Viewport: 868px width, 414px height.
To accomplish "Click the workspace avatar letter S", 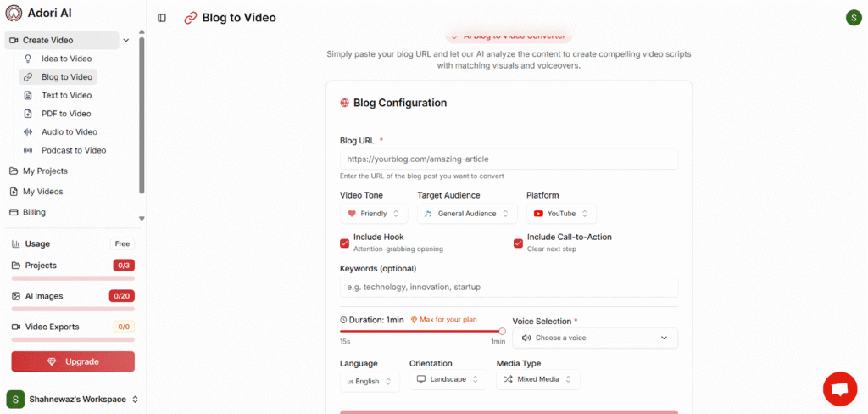I will 15,399.
